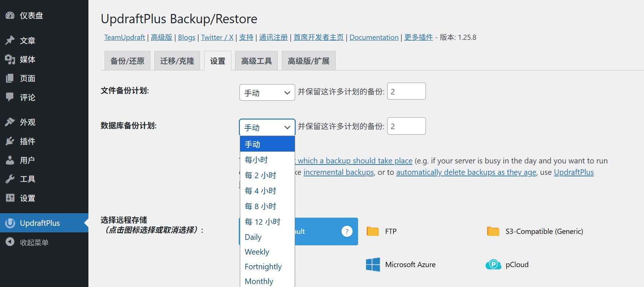Click the user icon beside 用户
644x287 pixels.
[x=10, y=160]
